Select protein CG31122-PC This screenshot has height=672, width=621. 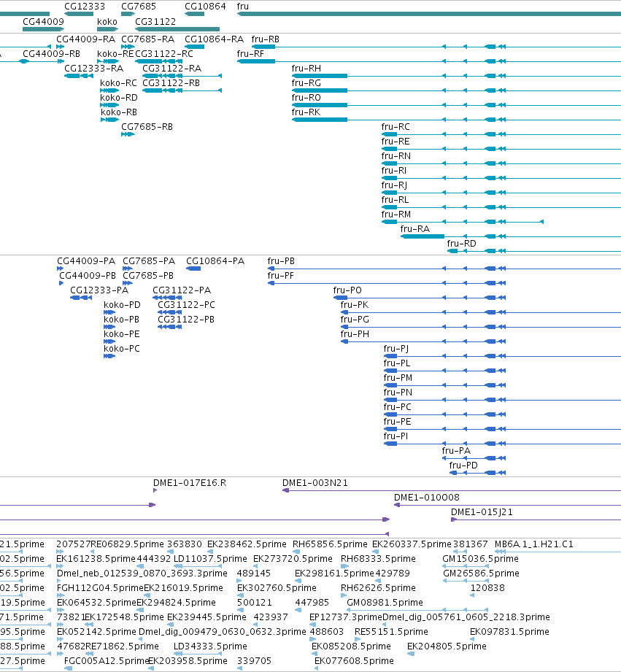click(x=186, y=305)
